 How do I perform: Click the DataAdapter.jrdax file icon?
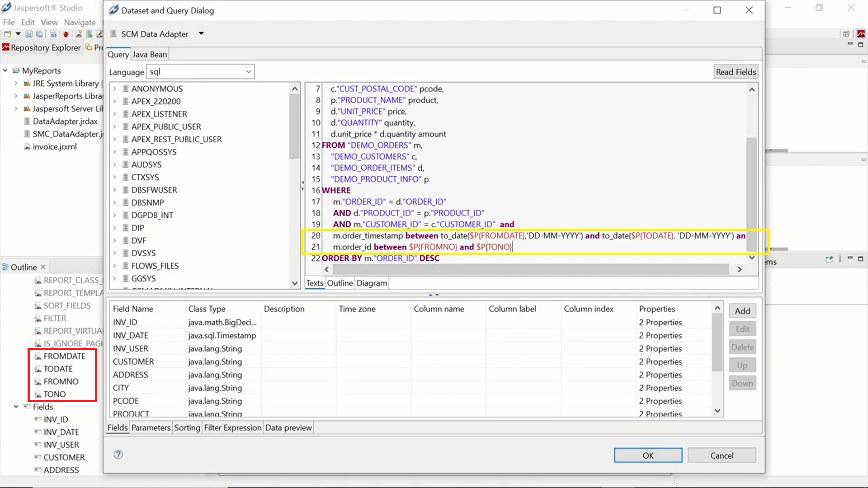tap(27, 122)
